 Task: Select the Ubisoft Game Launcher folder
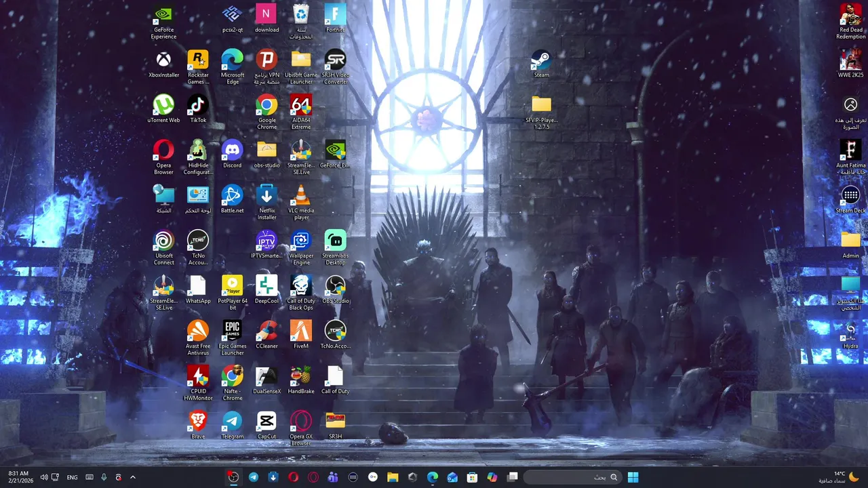(301, 67)
